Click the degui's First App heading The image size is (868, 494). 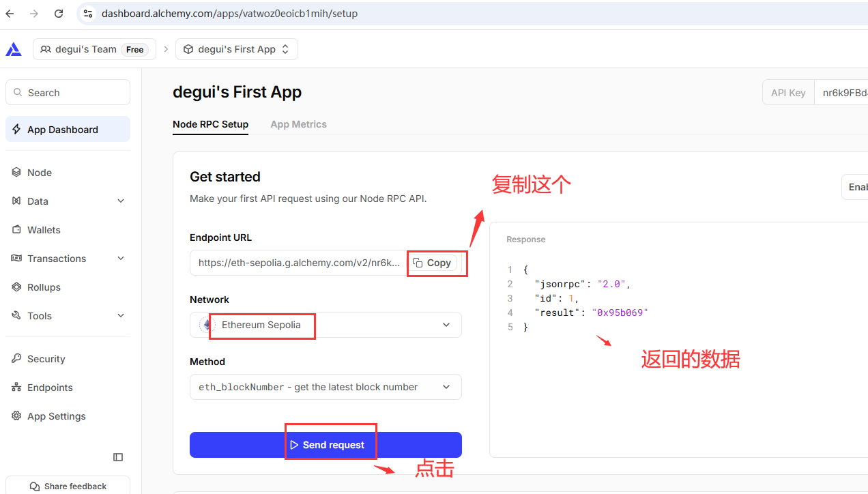[237, 92]
